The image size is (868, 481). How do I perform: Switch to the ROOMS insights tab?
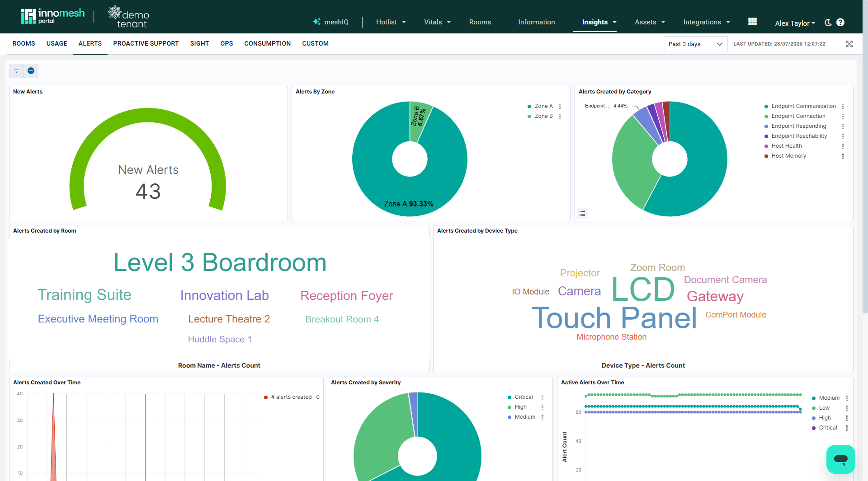(x=24, y=44)
